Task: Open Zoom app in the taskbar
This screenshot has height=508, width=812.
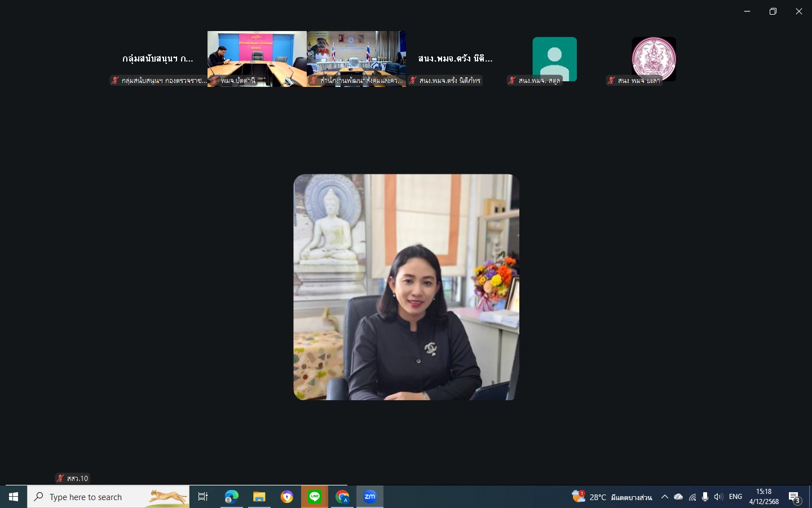Action: [x=370, y=497]
